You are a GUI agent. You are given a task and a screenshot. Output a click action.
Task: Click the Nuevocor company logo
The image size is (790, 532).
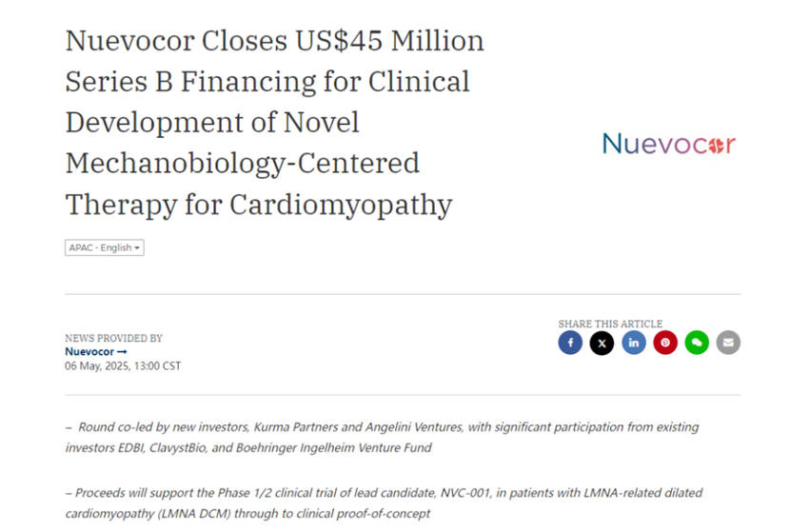[668, 145]
